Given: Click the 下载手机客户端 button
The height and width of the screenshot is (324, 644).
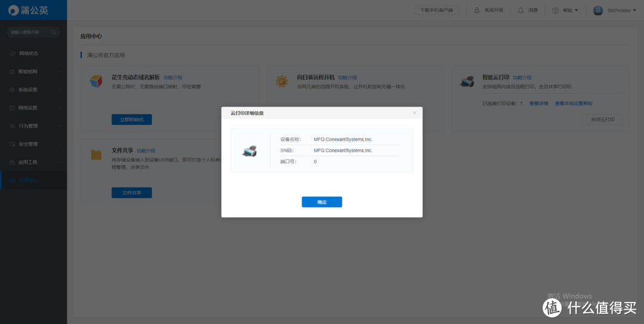Looking at the screenshot, I should pos(436,10).
